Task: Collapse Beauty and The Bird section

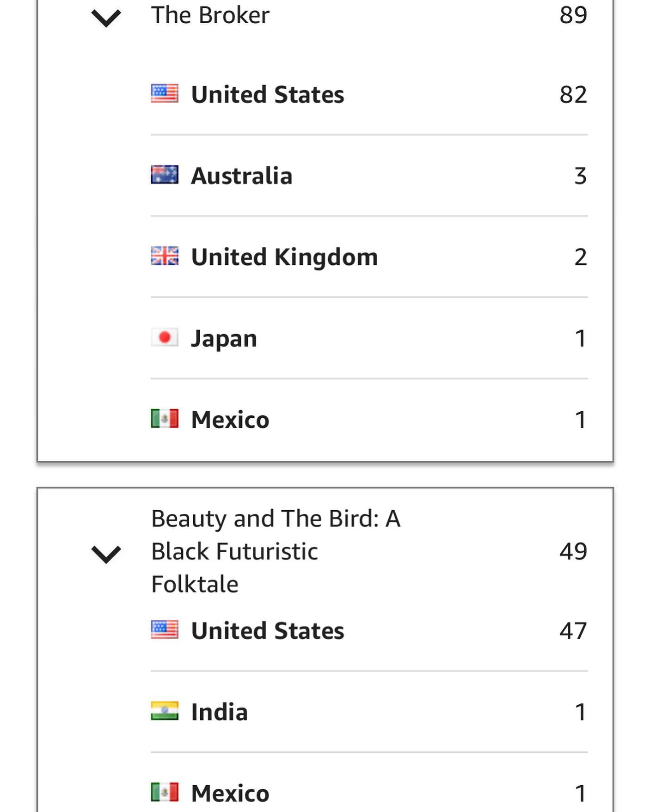Action: (x=106, y=553)
